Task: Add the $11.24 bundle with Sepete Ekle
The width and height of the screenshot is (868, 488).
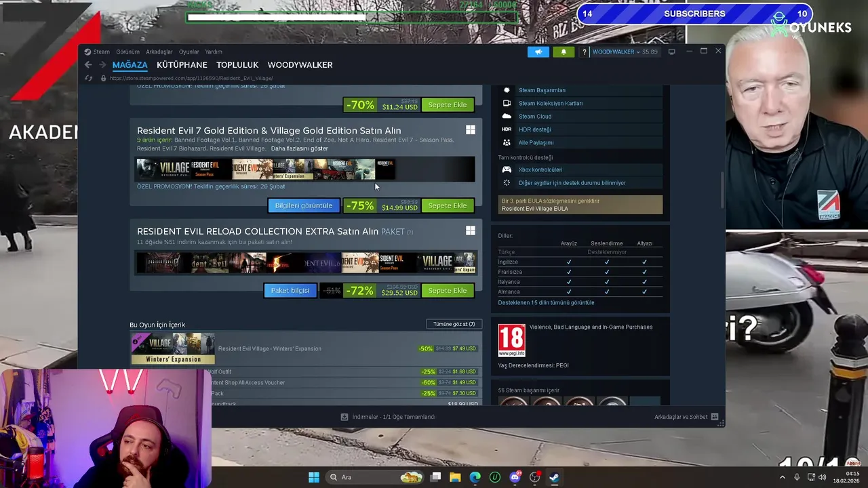Action: point(448,105)
